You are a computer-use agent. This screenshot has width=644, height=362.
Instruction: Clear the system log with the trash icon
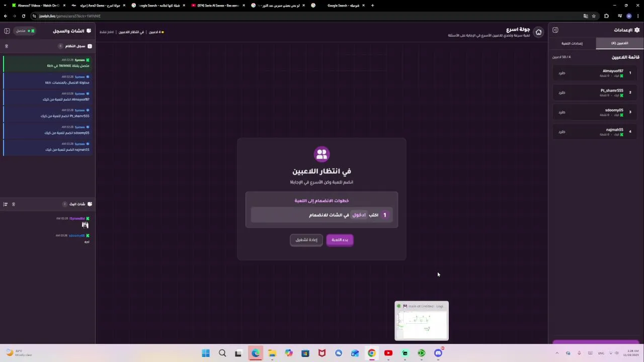tap(7, 46)
